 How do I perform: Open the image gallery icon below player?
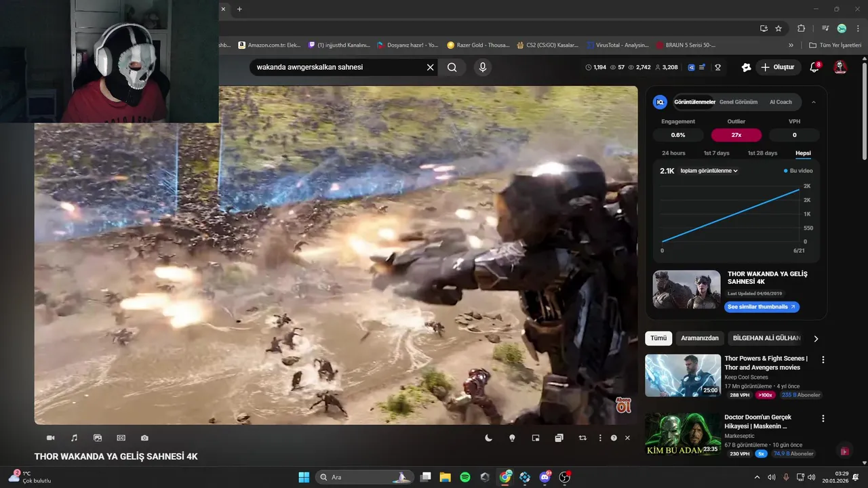pos(98,438)
